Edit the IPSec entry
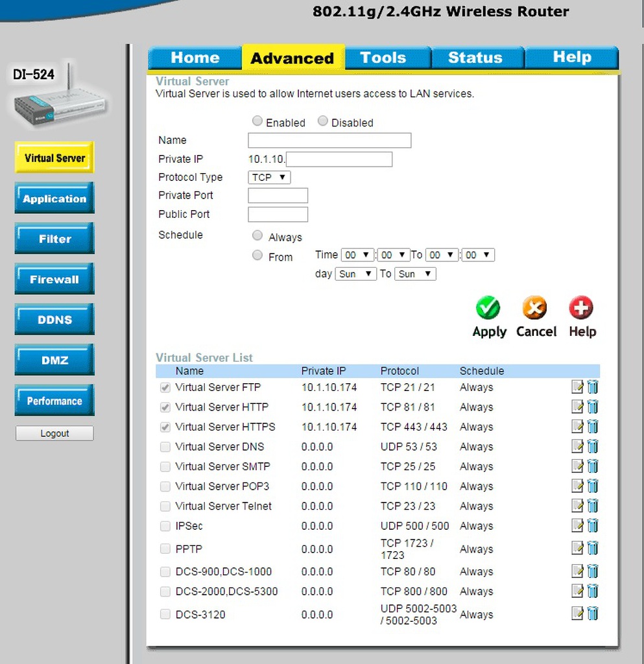Image resolution: width=644 pixels, height=664 pixels. pyautogui.click(x=577, y=525)
